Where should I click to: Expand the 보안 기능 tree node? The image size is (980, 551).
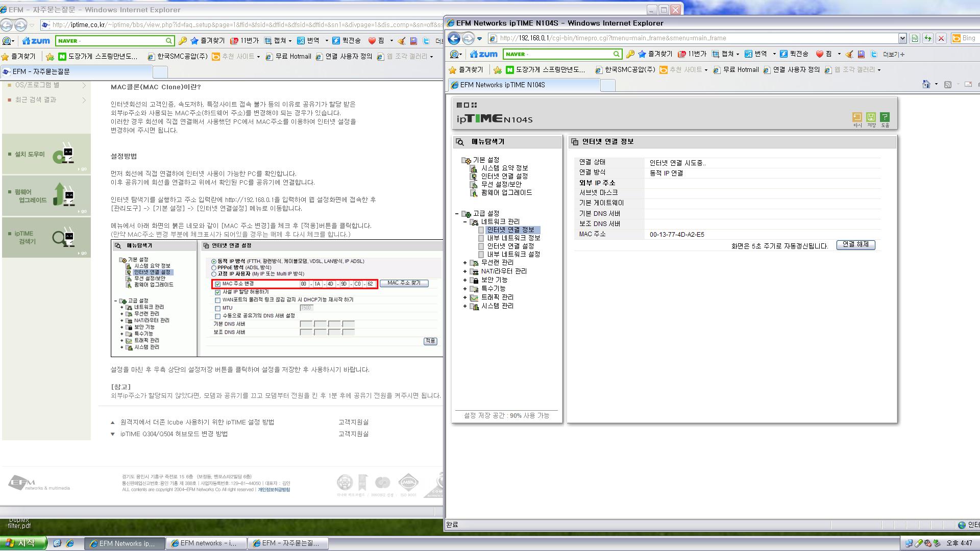pyautogui.click(x=465, y=280)
